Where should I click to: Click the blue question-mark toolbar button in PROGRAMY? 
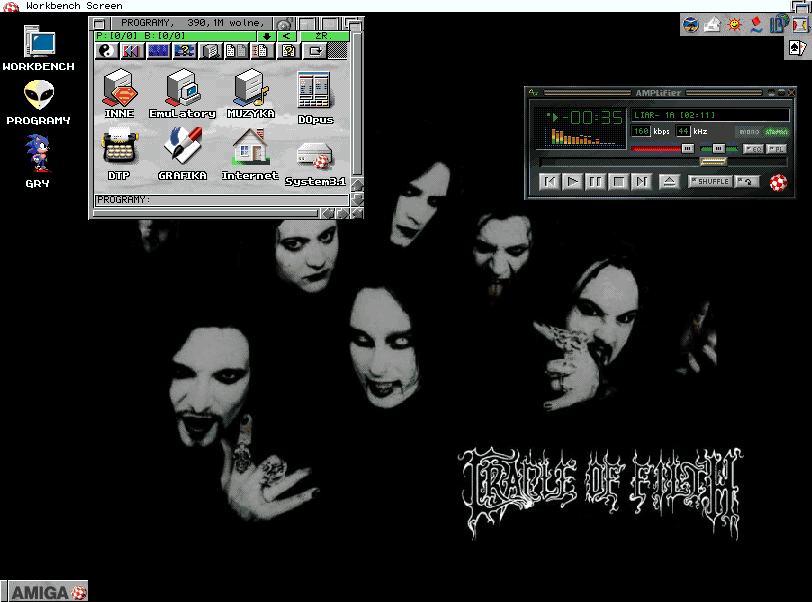coord(184,51)
